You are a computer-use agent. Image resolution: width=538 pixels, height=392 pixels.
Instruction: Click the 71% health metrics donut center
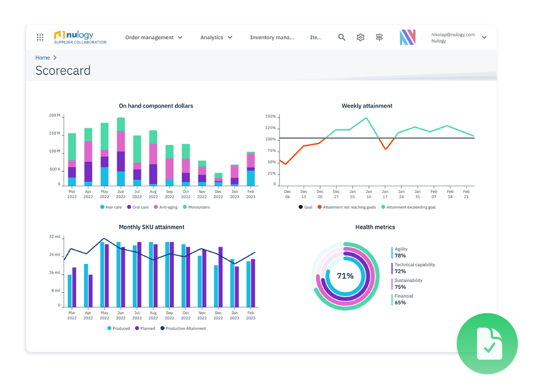(345, 276)
